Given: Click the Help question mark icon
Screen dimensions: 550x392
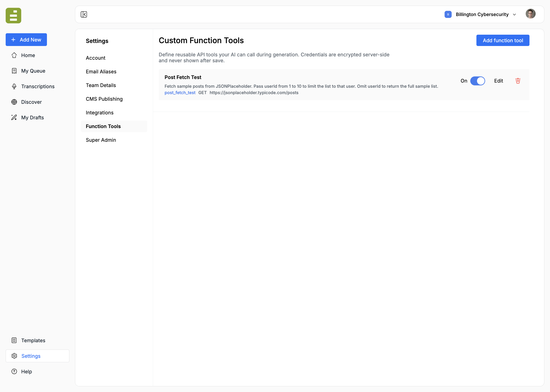Looking at the screenshot, I should (x=14, y=371).
